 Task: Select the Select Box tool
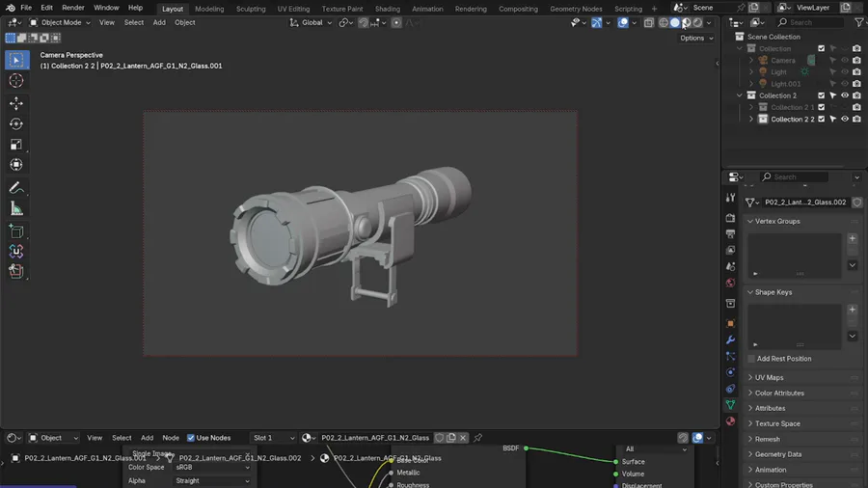point(16,60)
